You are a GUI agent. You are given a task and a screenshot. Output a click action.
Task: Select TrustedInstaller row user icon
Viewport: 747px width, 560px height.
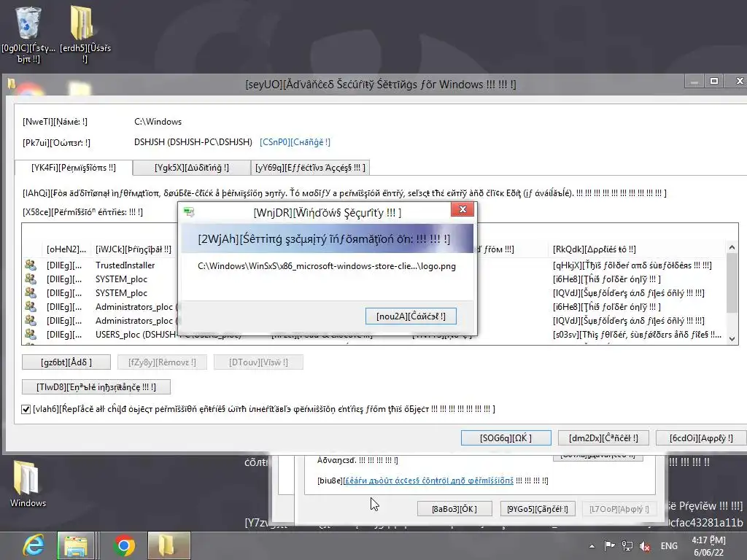click(31, 265)
